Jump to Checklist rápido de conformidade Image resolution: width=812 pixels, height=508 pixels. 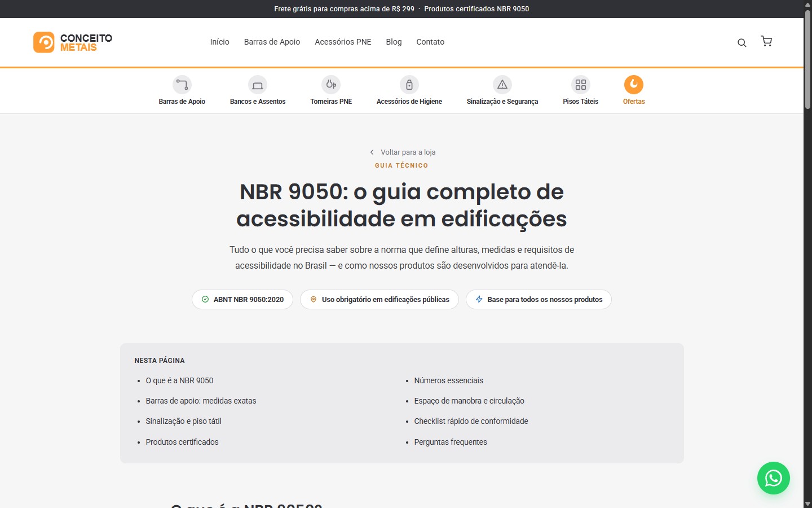(471, 421)
